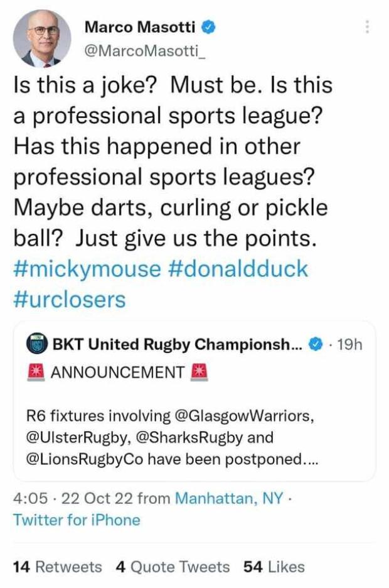This screenshot has width=389, height=588.
Task: Click the quoted tweet's verified badge
Action: click(316, 344)
